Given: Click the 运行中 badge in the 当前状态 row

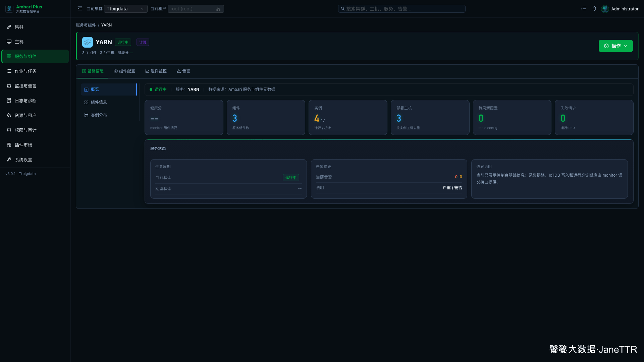Looking at the screenshot, I should (x=291, y=178).
